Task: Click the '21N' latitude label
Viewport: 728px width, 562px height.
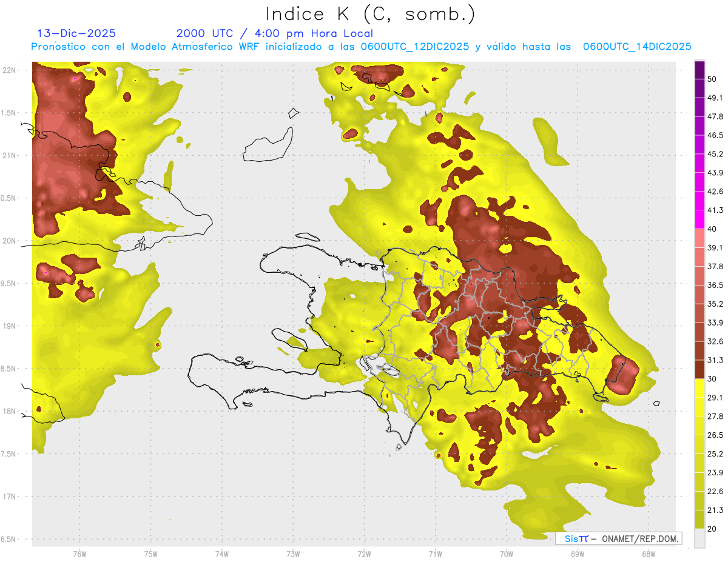Action: click(10, 155)
